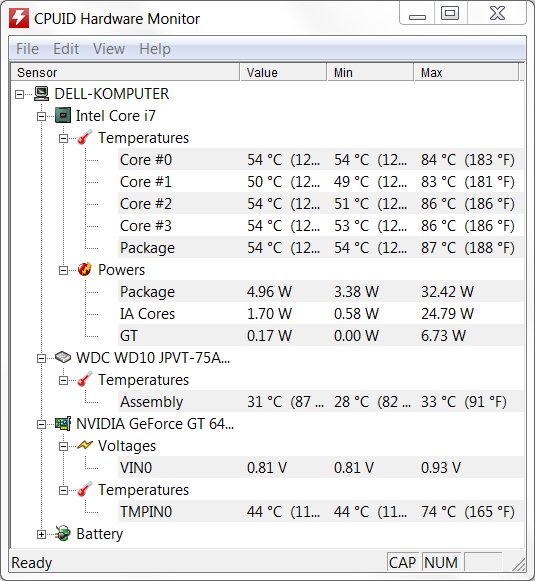Open the View menu
The height and width of the screenshot is (581, 535).
point(109,49)
